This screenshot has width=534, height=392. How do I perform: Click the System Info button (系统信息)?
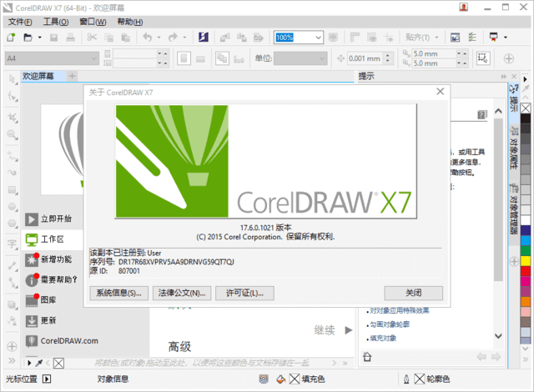[118, 293]
